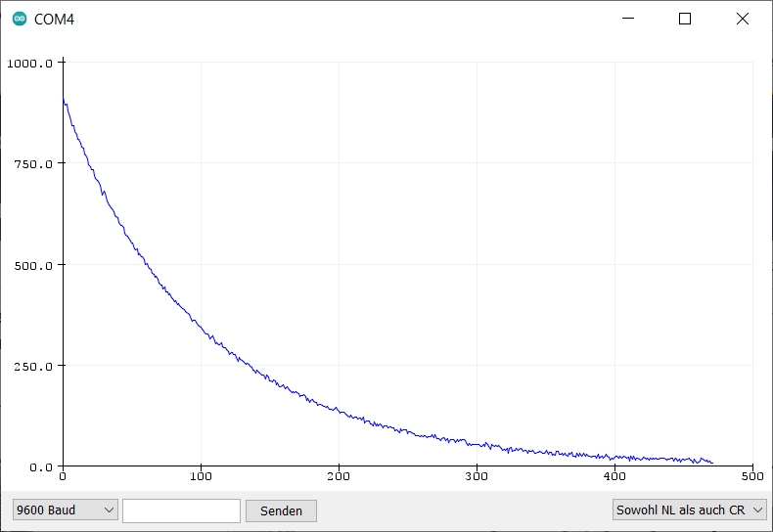The height and width of the screenshot is (532, 773).
Task: Minimize the COM4 plotter window
Action: [x=627, y=19]
